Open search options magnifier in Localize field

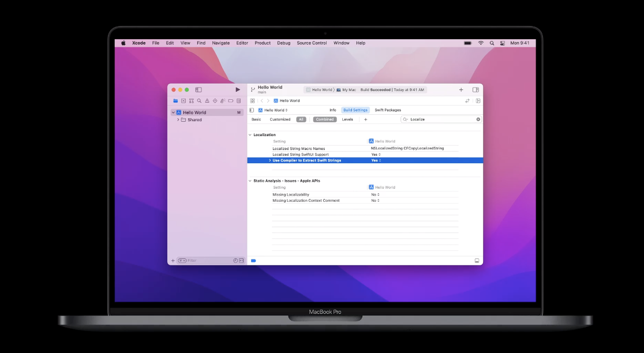click(x=405, y=119)
